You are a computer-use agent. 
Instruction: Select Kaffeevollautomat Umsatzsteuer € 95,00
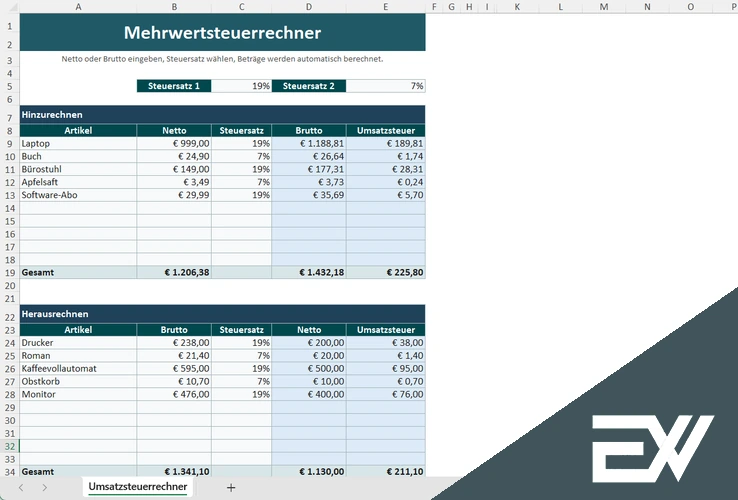(x=385, y=369)
